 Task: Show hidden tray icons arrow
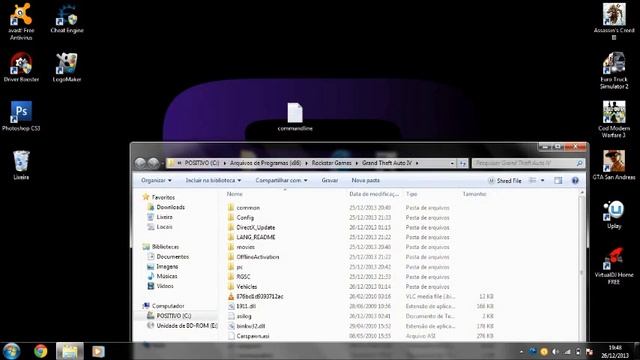pyautogui.click(x=521, y=351)
